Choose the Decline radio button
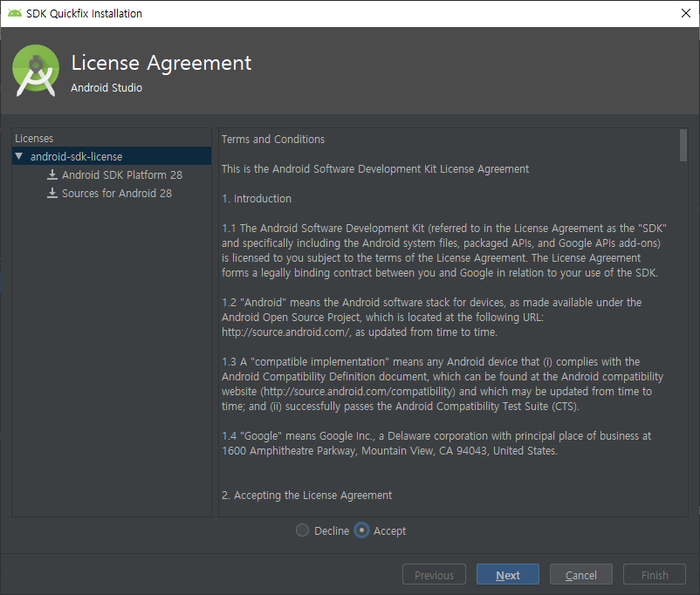The image size is (700, 595). [x=302, y=530]
